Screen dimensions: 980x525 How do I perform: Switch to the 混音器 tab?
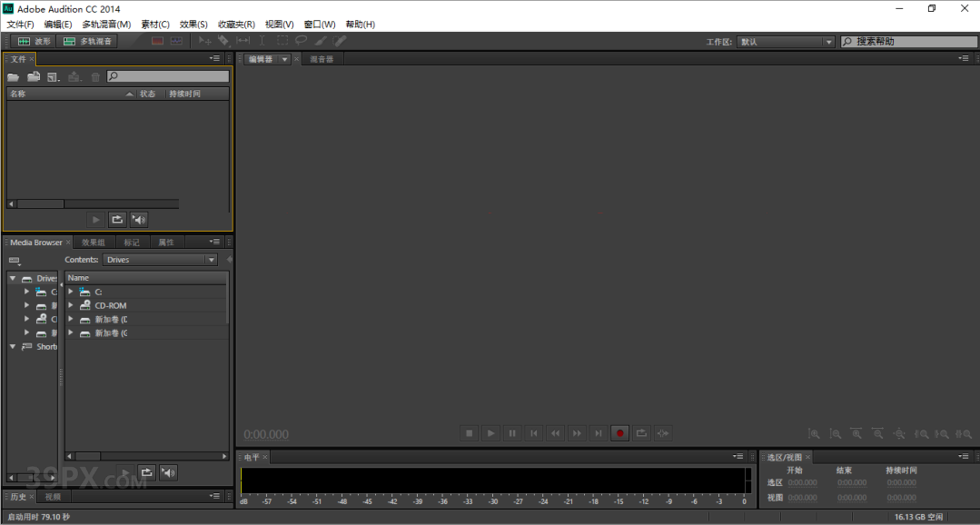tap(322, 59)
